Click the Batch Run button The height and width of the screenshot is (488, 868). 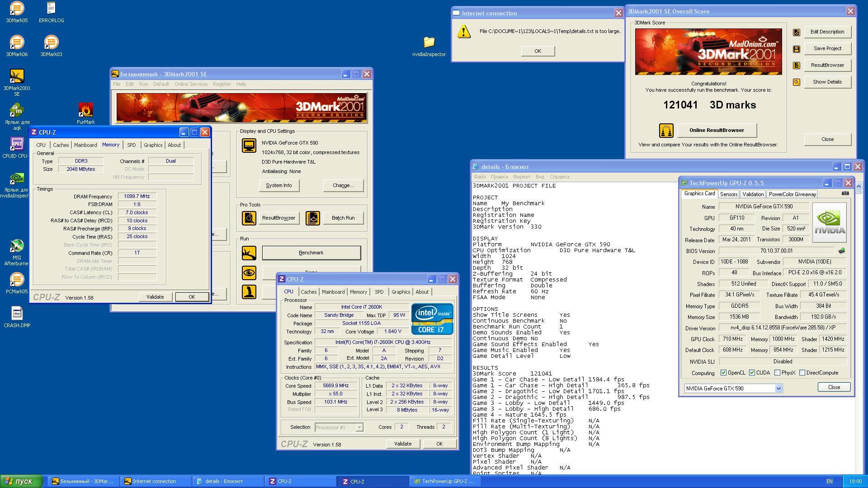pos(343,218)
